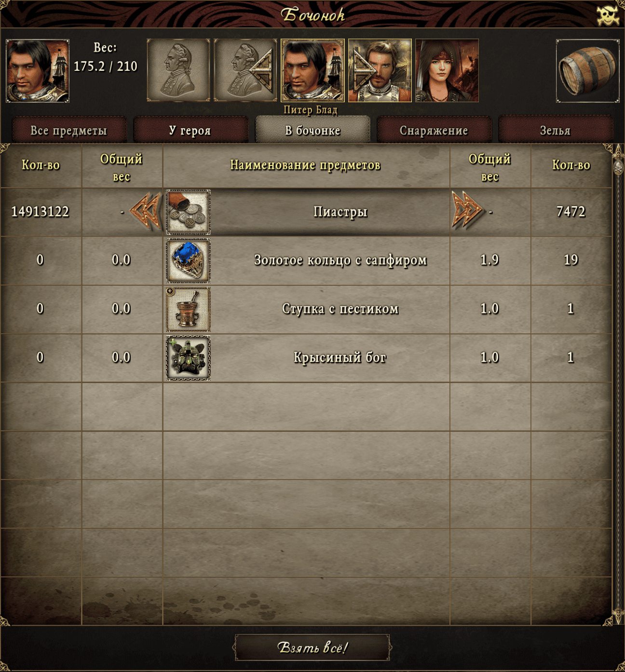
Task: Click the mortar and pestle icon
Action: pos(188,309)
